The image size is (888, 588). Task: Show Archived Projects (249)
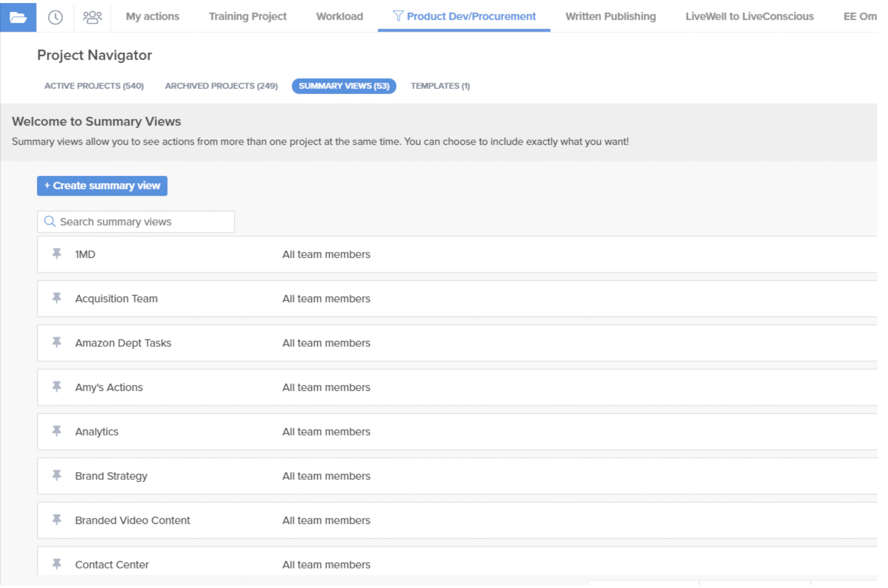point(221,86)
